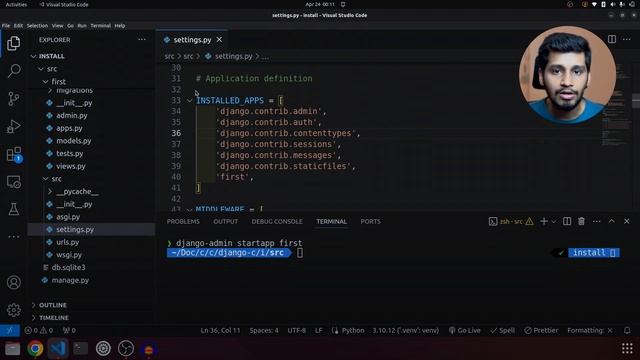This screenshot has height=360, width=640.
Task: Toggle Spell checker status item
Action: point(502,330)
